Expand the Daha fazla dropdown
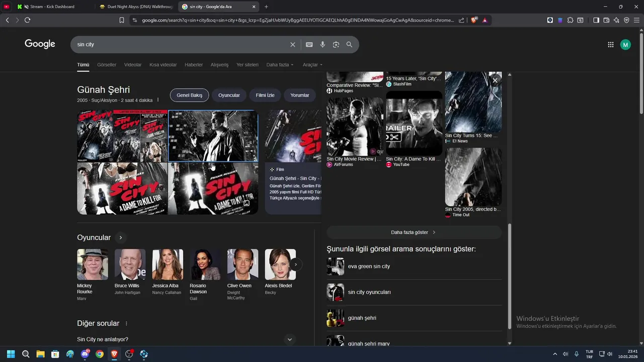The image size is (644, 362). coord(280,65)
